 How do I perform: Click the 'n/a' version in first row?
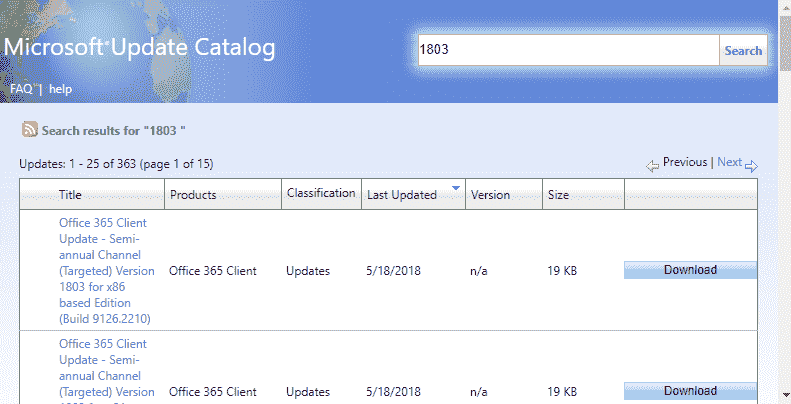479,271
